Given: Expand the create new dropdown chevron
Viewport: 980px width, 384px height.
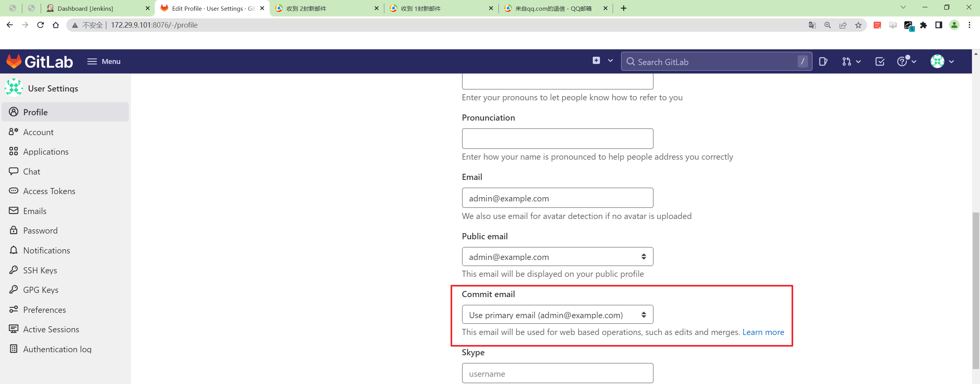Looking at the screenshot, I should coord(610,60).
